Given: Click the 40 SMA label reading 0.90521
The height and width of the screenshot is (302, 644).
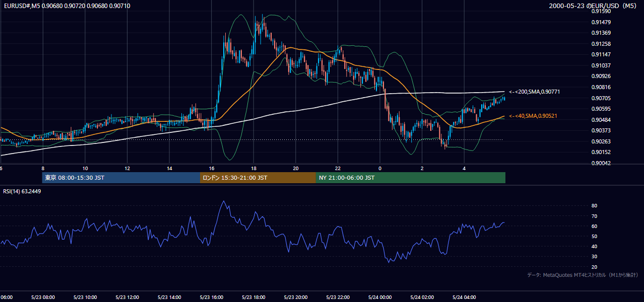Looking at the screenshot, I should pos(533,116).
